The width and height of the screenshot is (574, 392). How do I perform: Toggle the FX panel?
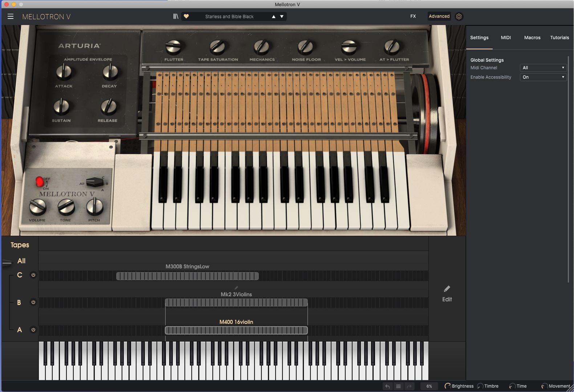[x=413, y=16]
